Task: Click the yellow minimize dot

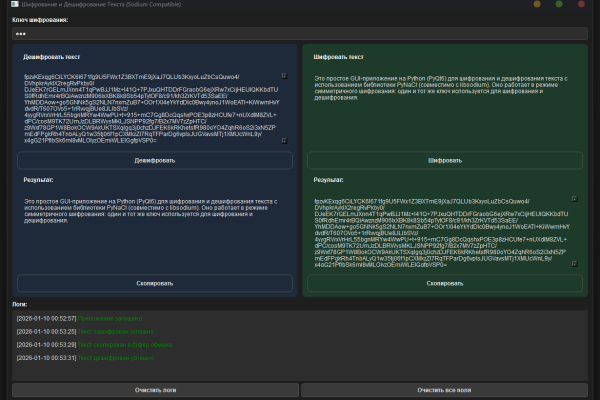Action: (x=537, y=4)
